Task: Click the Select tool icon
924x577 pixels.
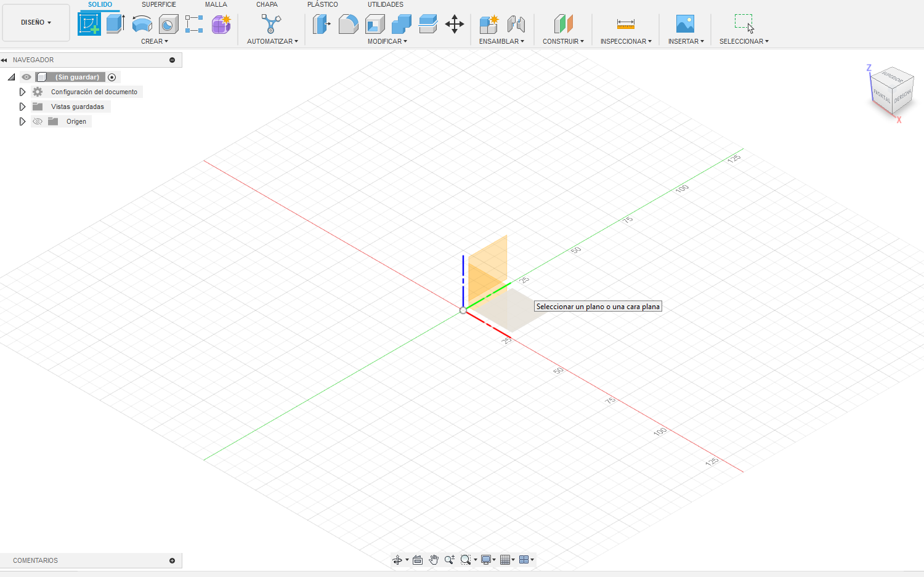Action: [x=744, y=23]
